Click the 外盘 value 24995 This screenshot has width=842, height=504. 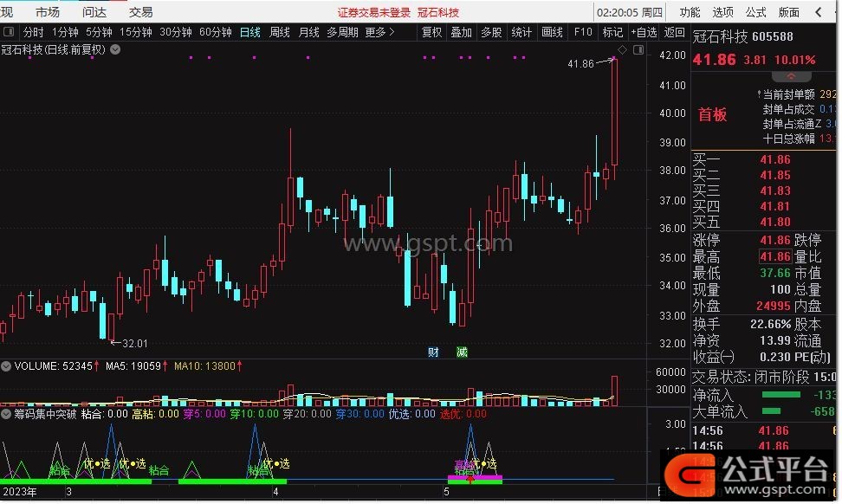click(774, 306)
